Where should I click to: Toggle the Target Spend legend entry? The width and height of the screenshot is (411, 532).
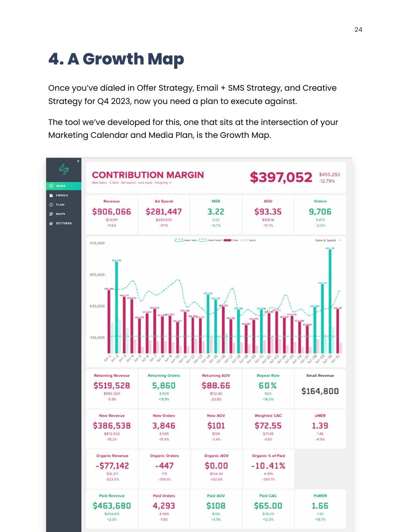tap(210, 240)
